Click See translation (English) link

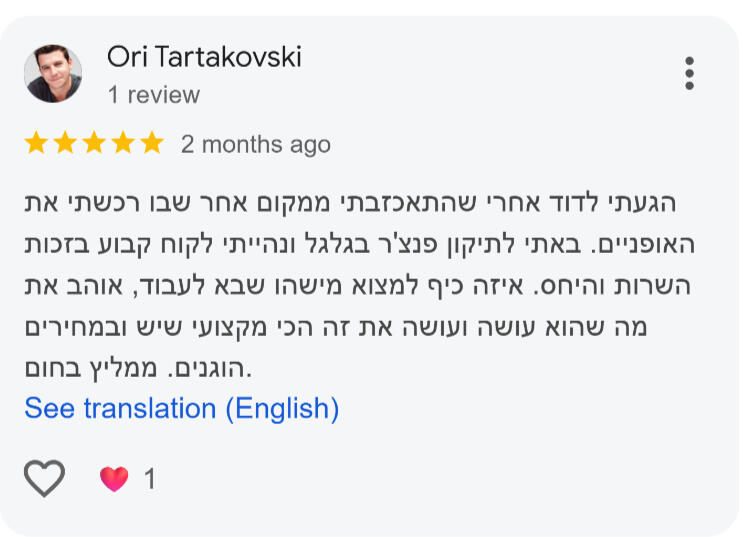click(182, 409)
